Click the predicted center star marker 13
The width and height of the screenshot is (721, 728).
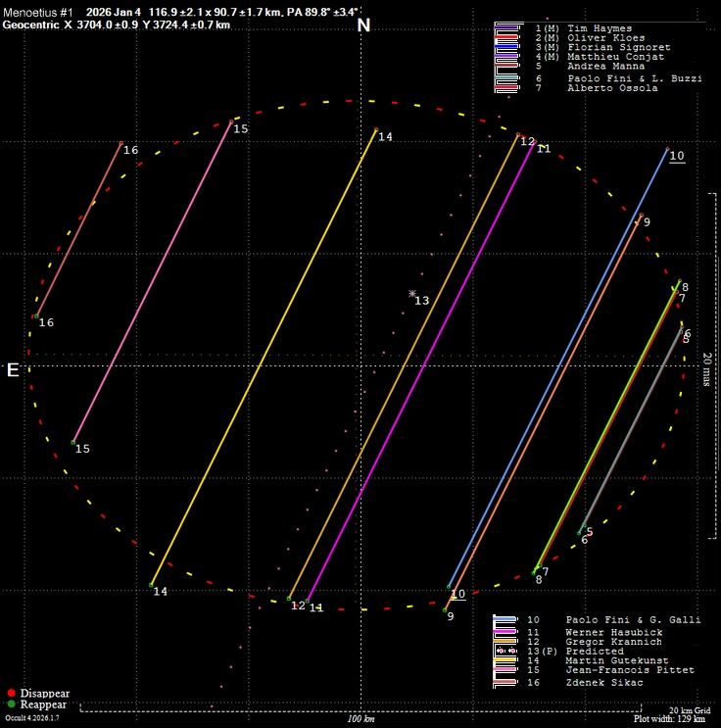[412, 294]
